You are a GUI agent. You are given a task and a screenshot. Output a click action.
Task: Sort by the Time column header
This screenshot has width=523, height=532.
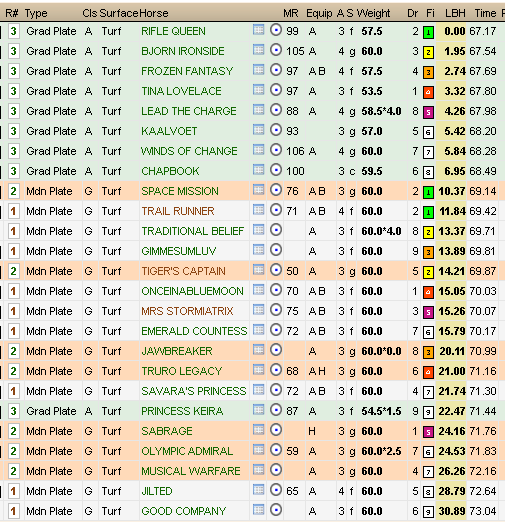click(x=485, y=13)
